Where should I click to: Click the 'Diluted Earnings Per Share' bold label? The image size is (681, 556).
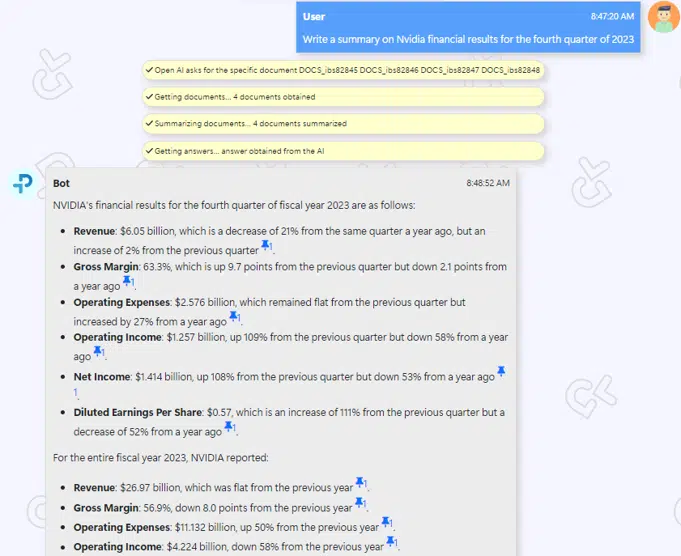click(138, 412)
